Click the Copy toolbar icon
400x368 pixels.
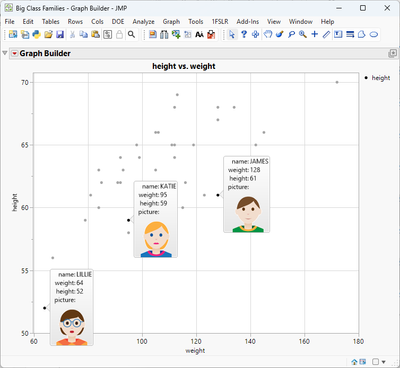point(84,34)
